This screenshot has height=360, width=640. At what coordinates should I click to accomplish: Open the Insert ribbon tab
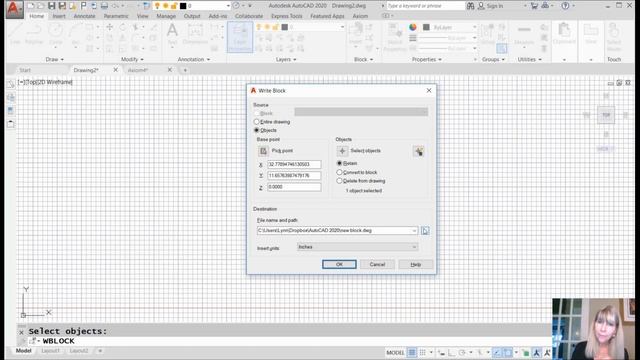click(59, 16)
